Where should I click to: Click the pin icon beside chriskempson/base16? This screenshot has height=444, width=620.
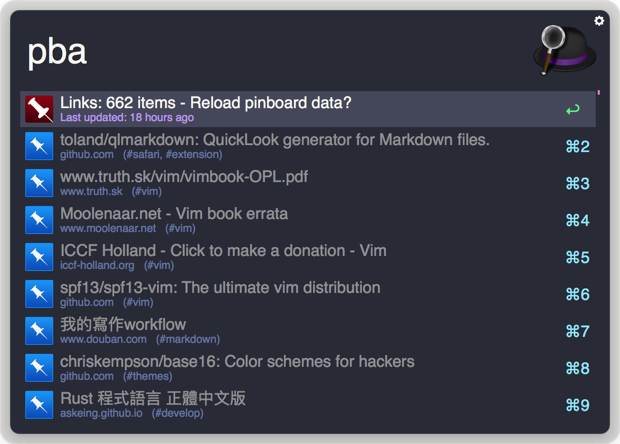[x=39, y=368]
